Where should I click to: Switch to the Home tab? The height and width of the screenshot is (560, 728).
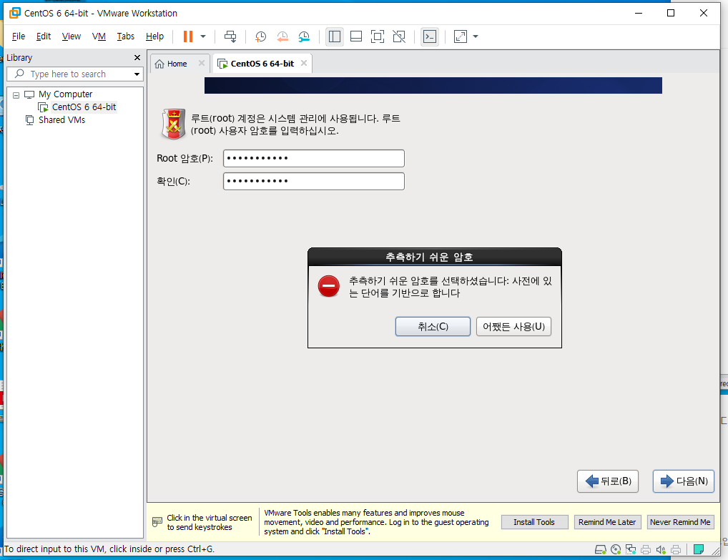(177, 64)
